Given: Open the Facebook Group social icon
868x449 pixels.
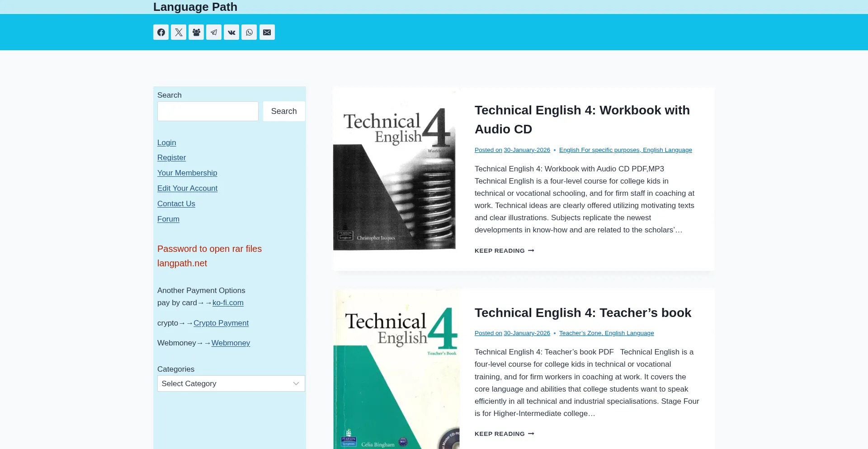Looking at the screenshot, I should tap(196, 32).
